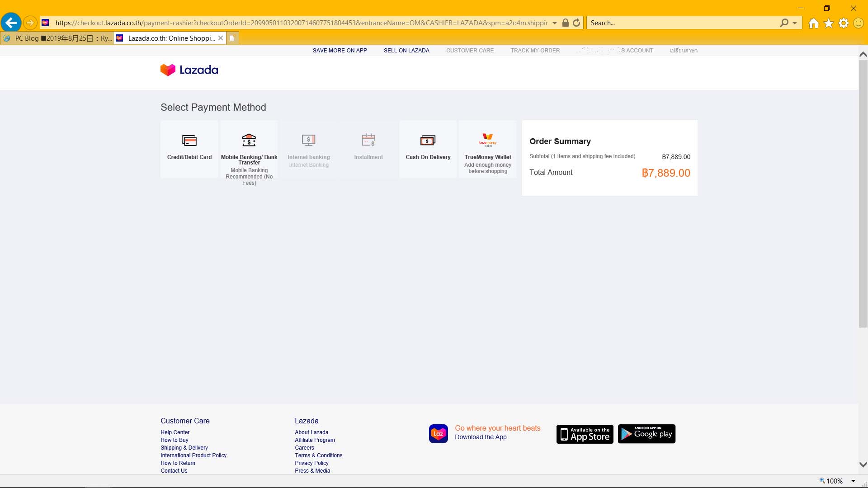Viewport: 868px width, 488px height.
Task: Open How to Buy link
Action: [x=174, y=440]
